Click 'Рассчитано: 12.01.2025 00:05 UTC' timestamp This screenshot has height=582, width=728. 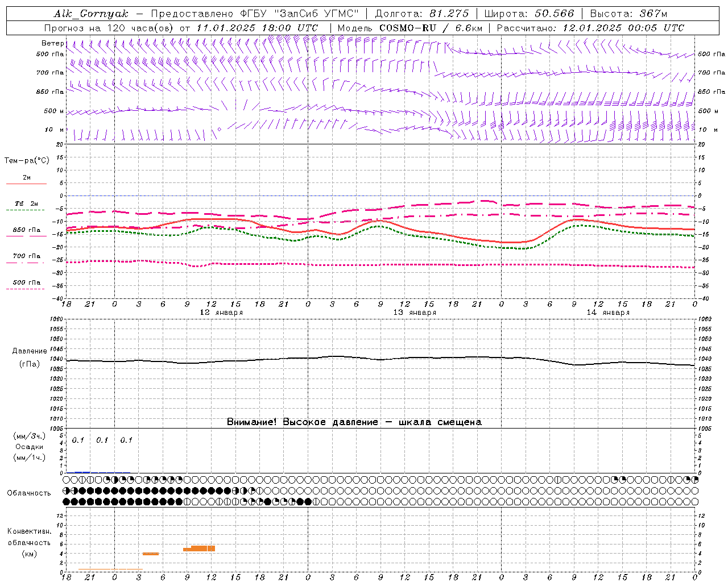590,28
